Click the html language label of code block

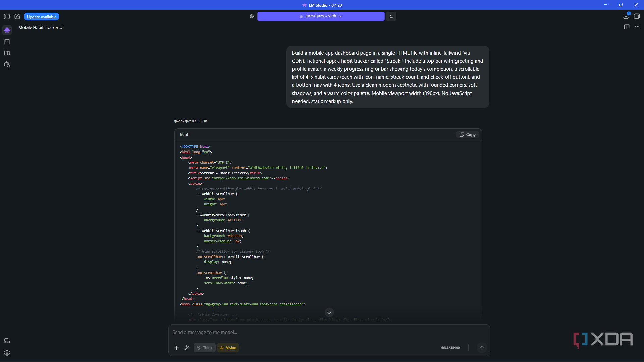click(184, 134)
